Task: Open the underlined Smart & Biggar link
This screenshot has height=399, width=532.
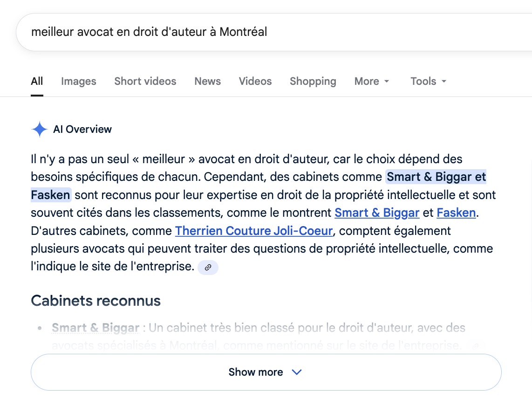Action: pos(377,213)
